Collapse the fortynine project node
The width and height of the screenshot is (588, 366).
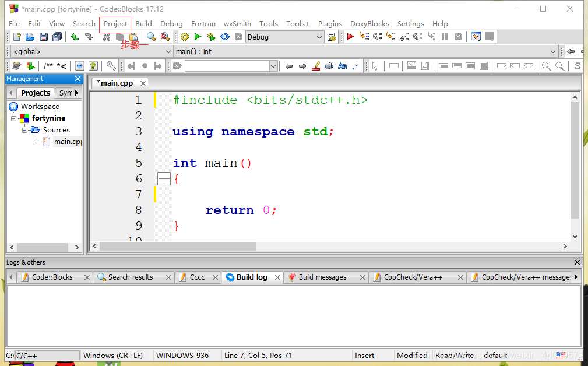14,118
